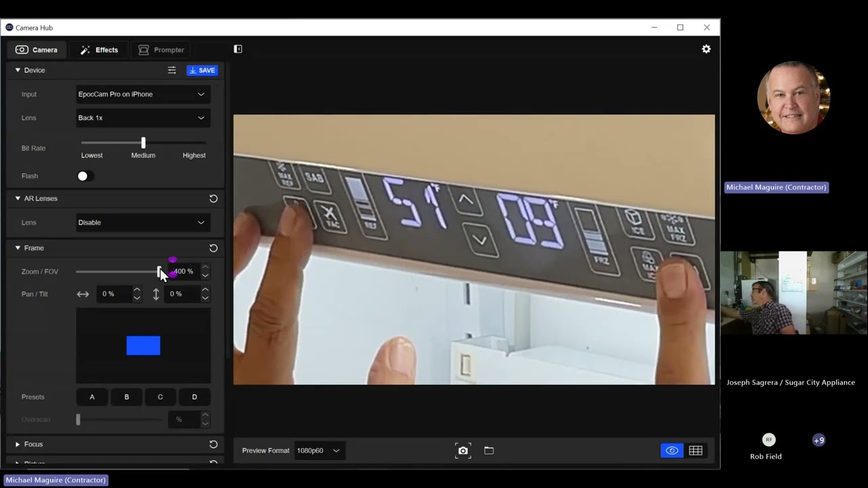The width and height of the screenshot is (868, 488).
Task: Select preset D
Action: tap(195, 397)
